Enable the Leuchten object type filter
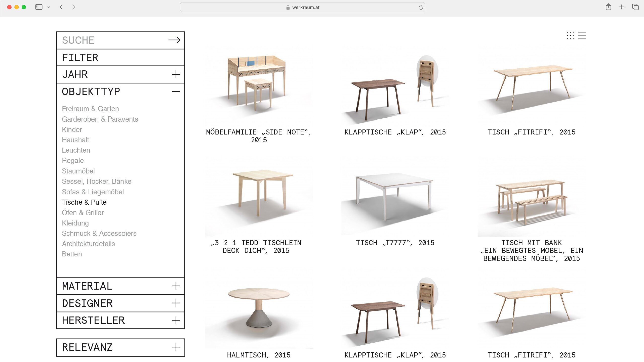Viewport: 644px width, 362px height. point(76,150)
